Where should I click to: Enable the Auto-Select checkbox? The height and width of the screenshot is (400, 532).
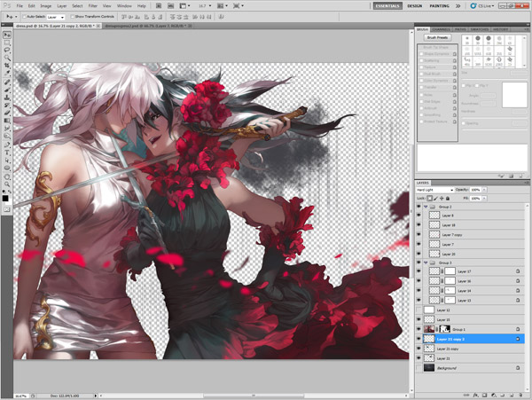click(24, 17)
